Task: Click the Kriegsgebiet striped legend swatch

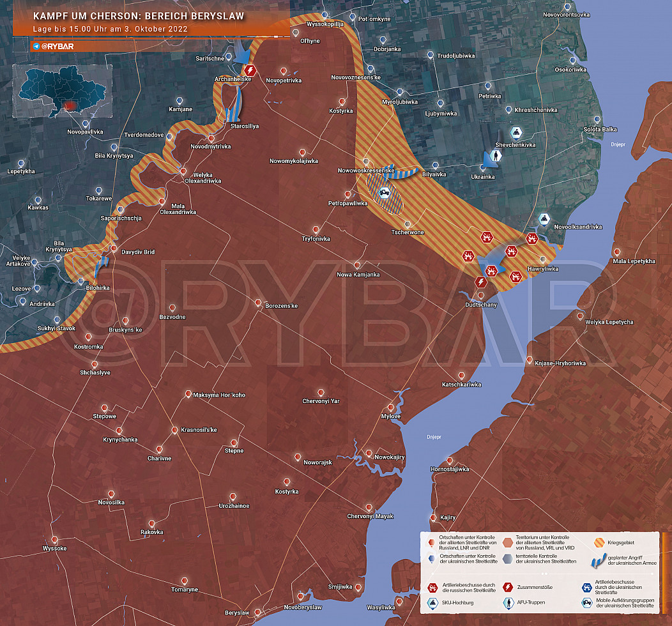Action: tap(600, 543)
